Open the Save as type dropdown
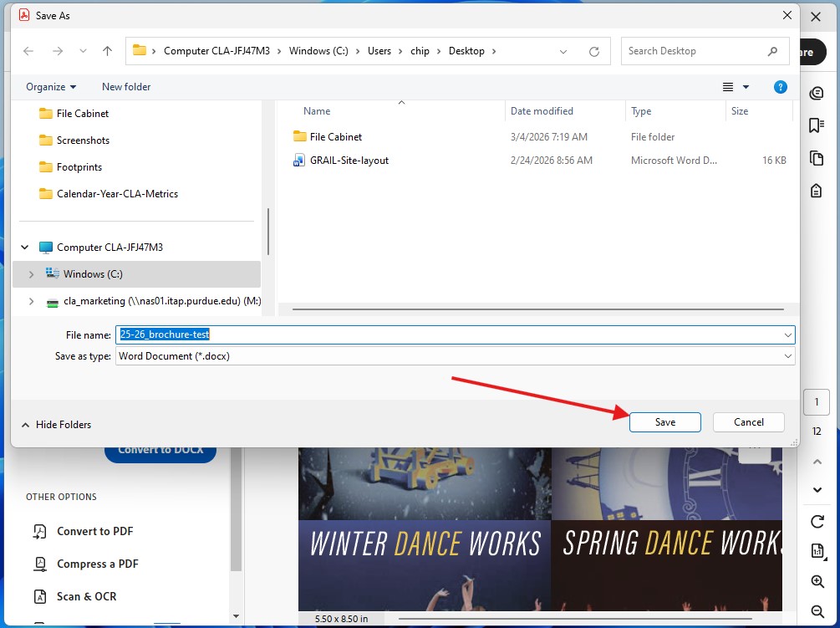Image resolution: width=840 pixels, height=628 pixels. click(787, 355)
